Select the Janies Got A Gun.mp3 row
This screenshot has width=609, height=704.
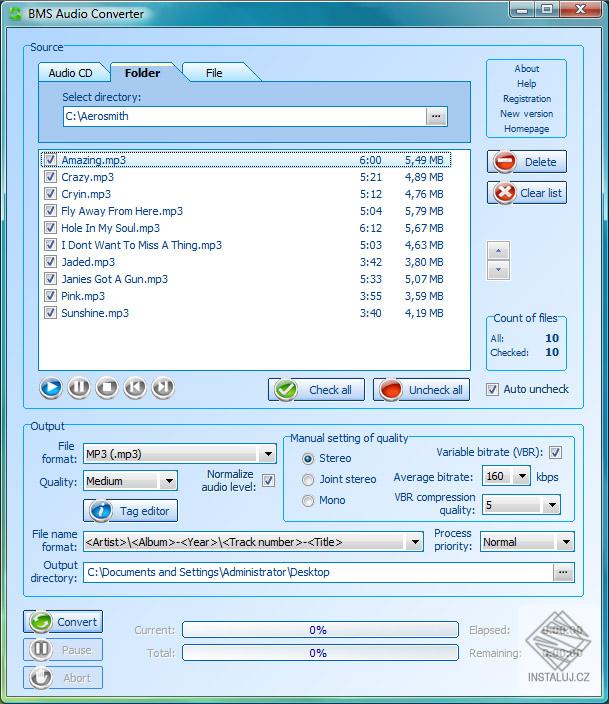coord(246,279)
